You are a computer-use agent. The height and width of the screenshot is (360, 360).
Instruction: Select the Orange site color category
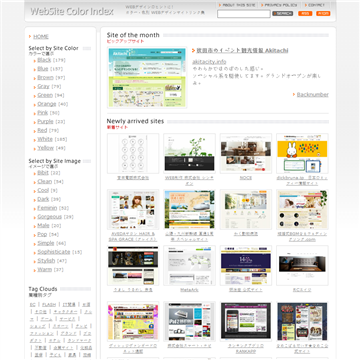tap(47, 104)
